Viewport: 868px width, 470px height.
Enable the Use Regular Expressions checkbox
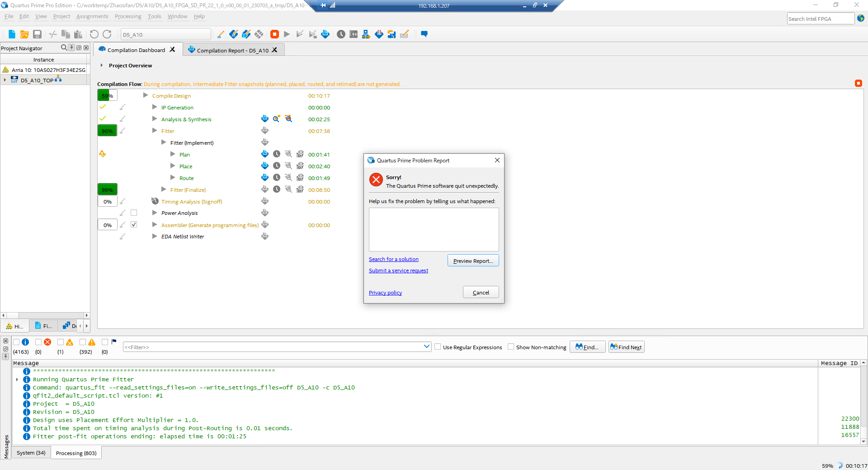tap(438, 347)
